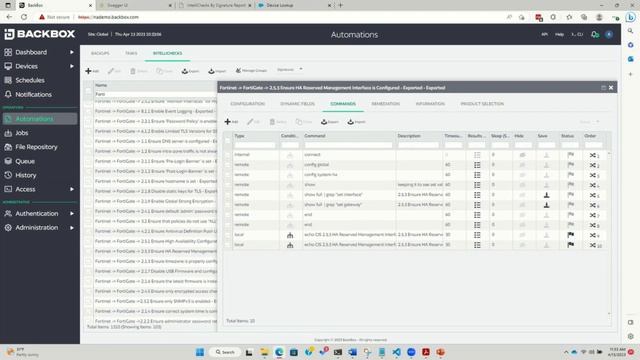Screen dimensions: 640x360
Task: Expand the Access submenu arrow
Action: tap(72, 189)
